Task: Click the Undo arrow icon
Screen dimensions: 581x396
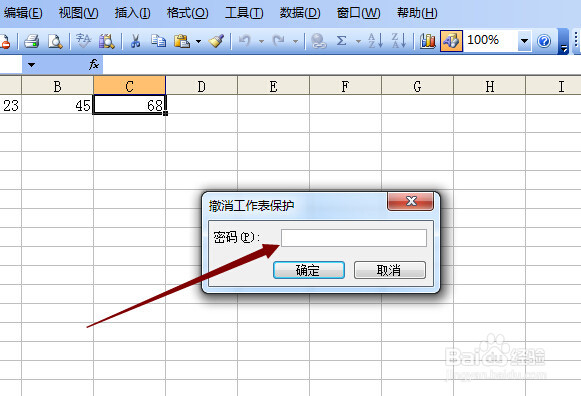Action: 245,41
